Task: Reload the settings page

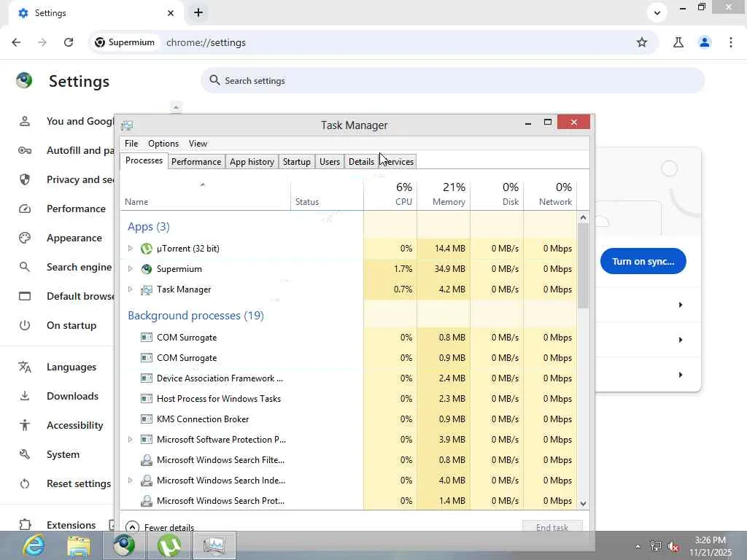Action: 69,42
